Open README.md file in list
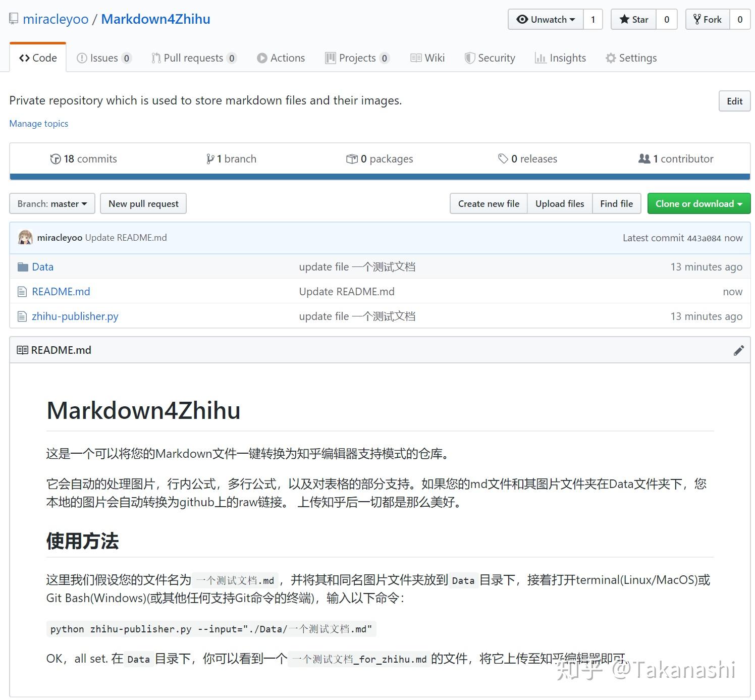 coord(61,292)
